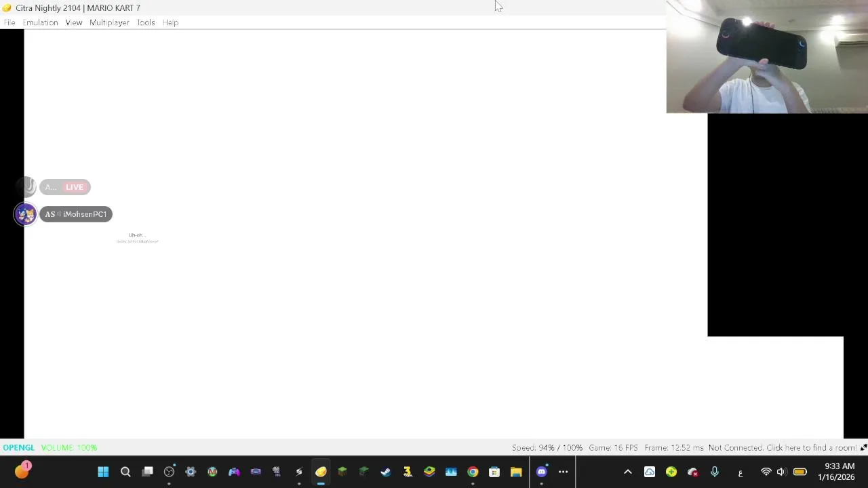
Task: Open the Multiplayer menu
Action: (x=109, y=22)
